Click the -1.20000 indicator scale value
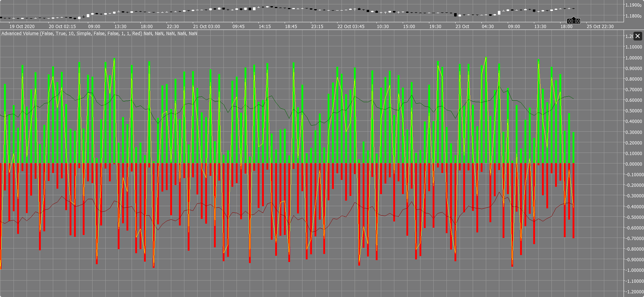Screen dimensions: 644x297 (x=634, y=292)
